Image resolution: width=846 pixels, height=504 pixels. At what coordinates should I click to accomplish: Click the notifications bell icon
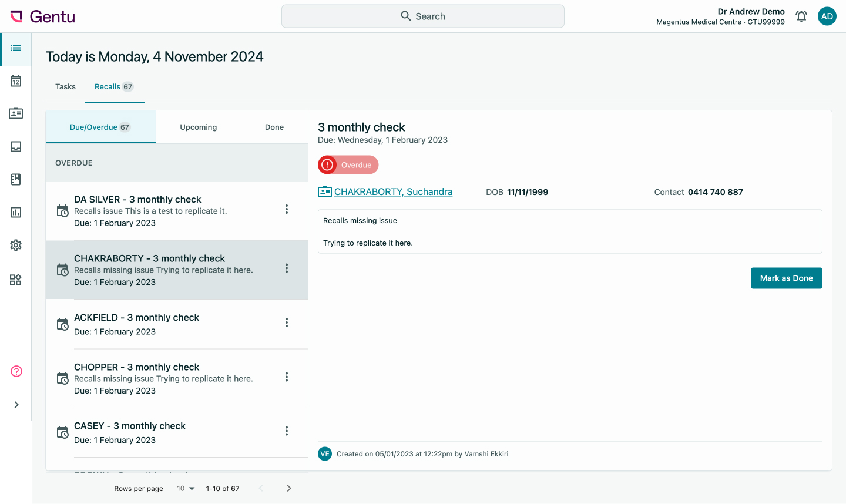pos(801,16)
